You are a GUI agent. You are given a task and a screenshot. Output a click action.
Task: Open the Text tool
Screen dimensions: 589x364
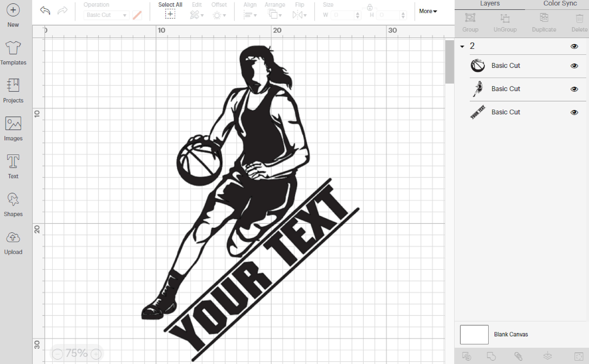[13, 166]
